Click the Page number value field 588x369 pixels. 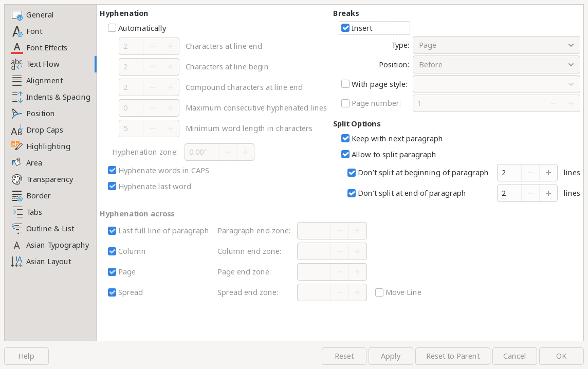click(479, 103)
